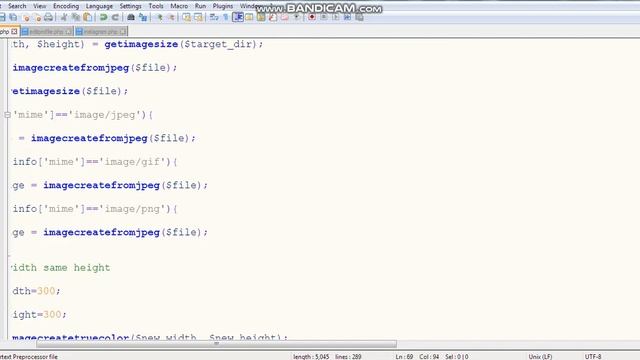Toggle synchronize vertical scrolling icon
The width and height of the screenshot is (640, 360).
tap(187, 17)
